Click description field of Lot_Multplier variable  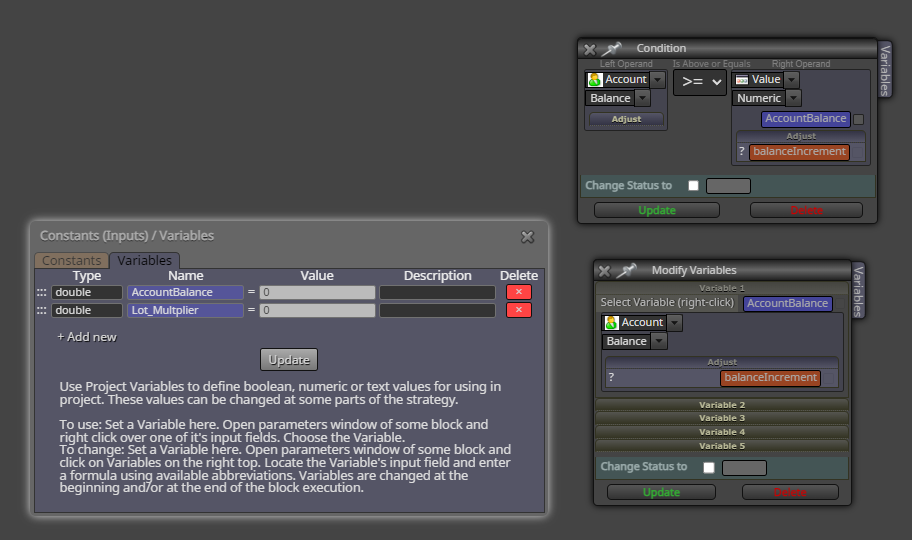[x=437, y=310]
